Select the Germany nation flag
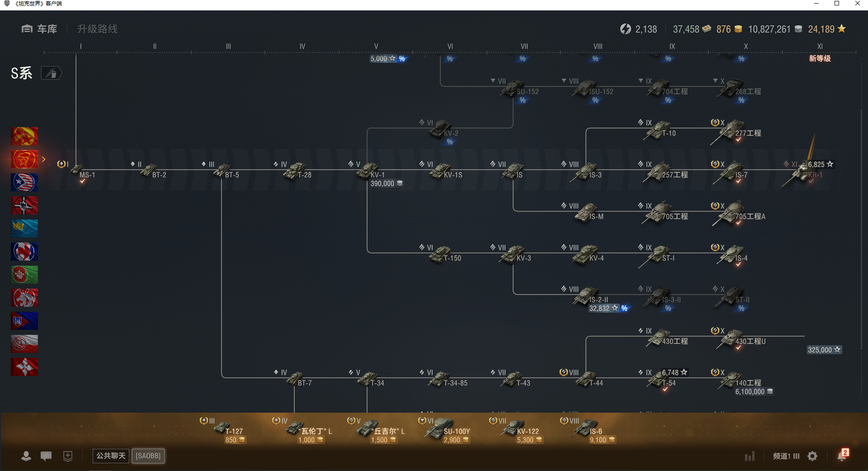 [x=24, y=205]
